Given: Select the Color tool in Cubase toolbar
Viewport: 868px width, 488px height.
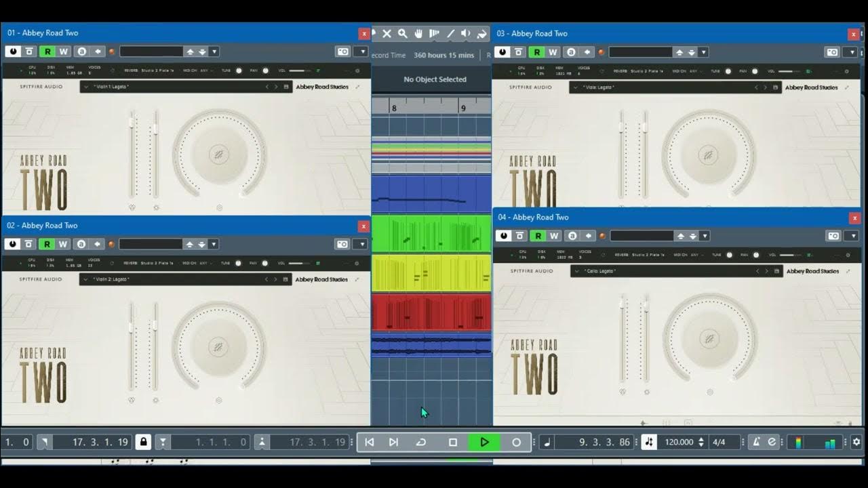Looking at the screenshot, I should 481,33.
